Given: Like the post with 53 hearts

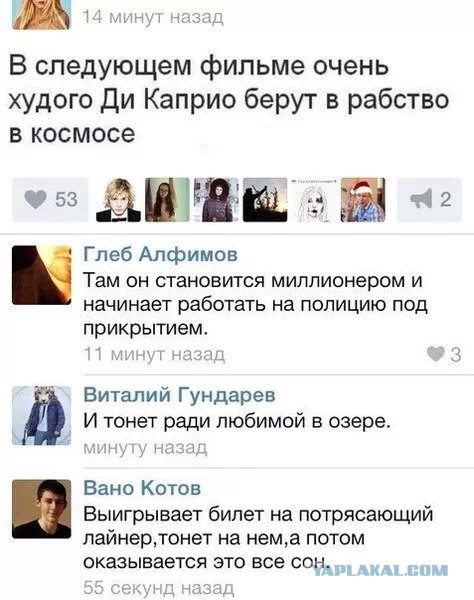Looking at the screenshot, I should coord(50,200).
